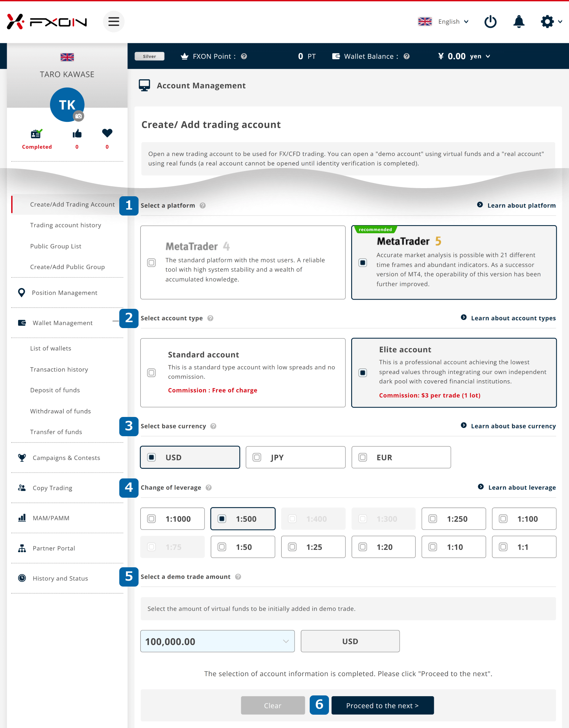Open the English language dropdown
Viewport: 569px width, 728px height.
click(443, 21)
